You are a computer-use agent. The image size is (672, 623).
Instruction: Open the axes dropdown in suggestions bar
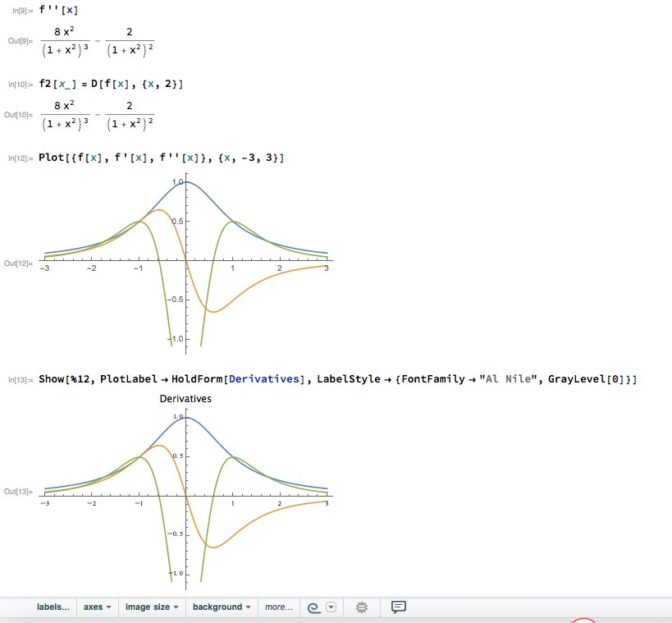tap(98, 607)
